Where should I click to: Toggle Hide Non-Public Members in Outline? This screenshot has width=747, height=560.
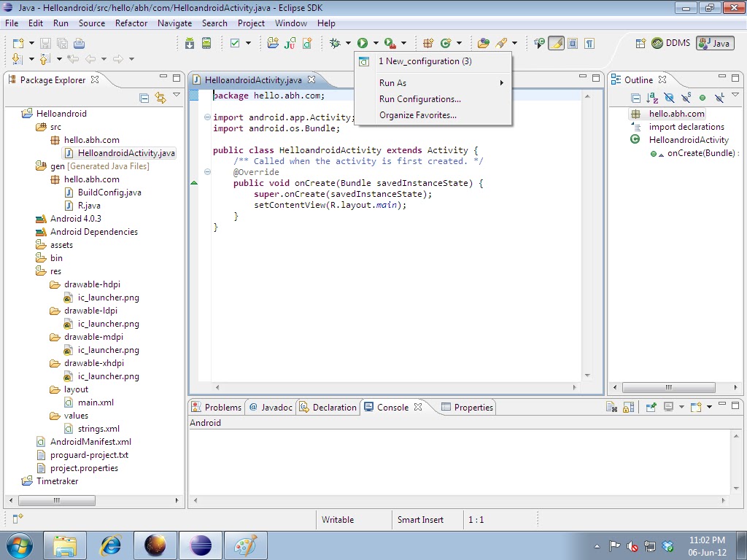(x=703, y=98)
